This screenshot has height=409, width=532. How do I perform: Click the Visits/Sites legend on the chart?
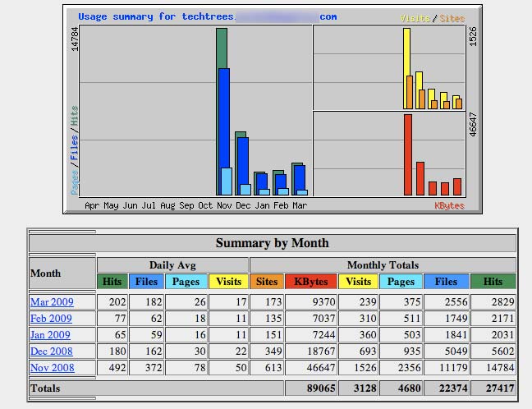pos(432,17)
